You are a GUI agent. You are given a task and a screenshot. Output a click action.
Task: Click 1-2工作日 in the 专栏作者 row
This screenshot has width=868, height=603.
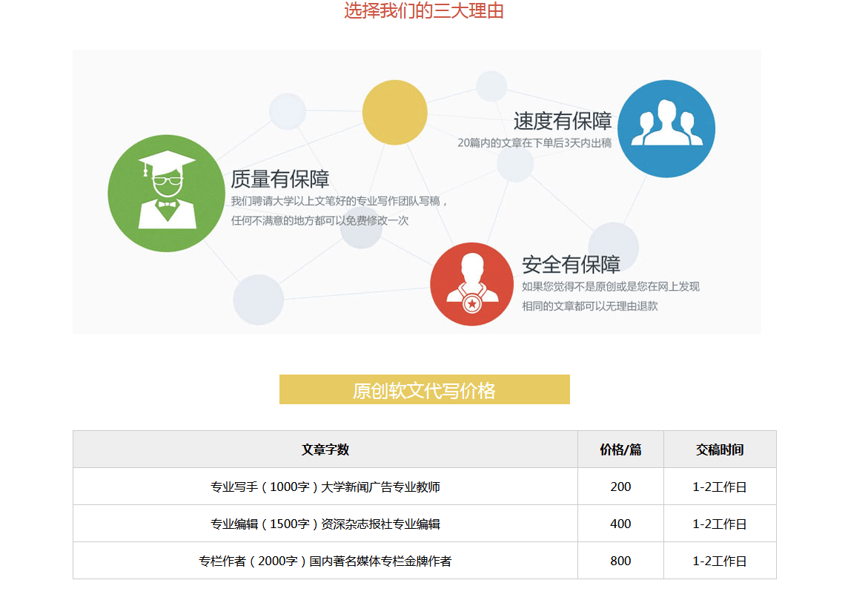(720, 561)
